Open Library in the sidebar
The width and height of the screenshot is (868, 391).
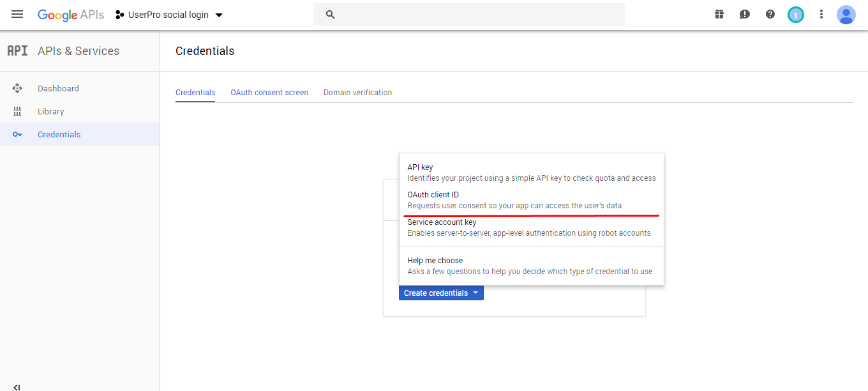[x=51, y=112]
